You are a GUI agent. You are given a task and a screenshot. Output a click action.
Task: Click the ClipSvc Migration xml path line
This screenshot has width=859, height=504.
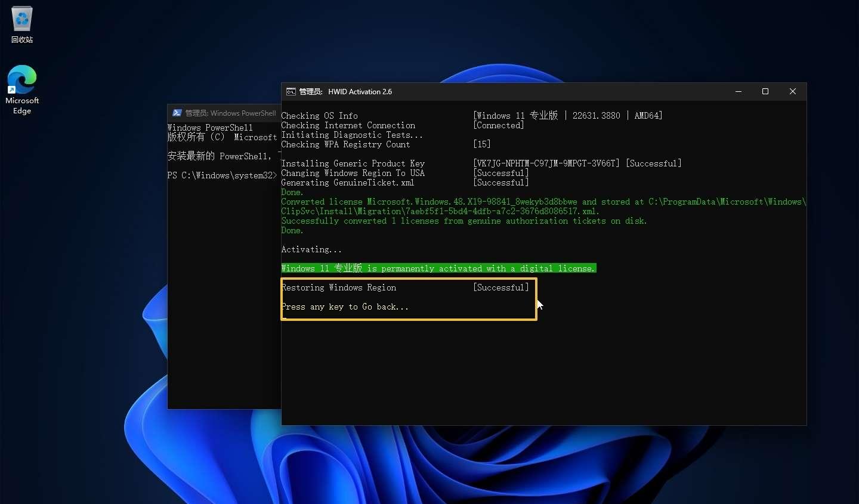(440, 211)
